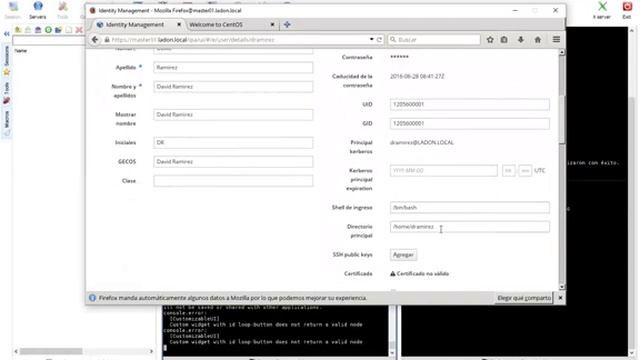Click the Kerberos expiration date field
Image resolution: width=640 pixels, height=360 pixels.
[x=444, y=171]
